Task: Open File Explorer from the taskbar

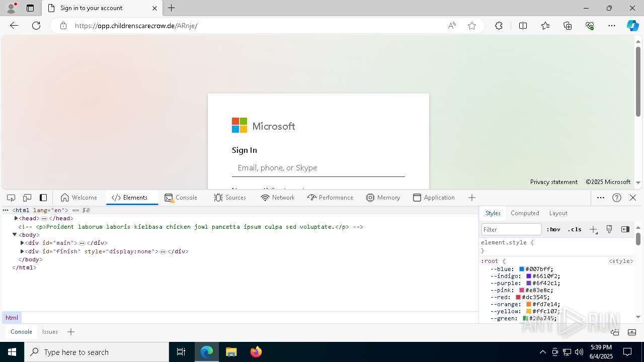Action: tap(231, 352)
